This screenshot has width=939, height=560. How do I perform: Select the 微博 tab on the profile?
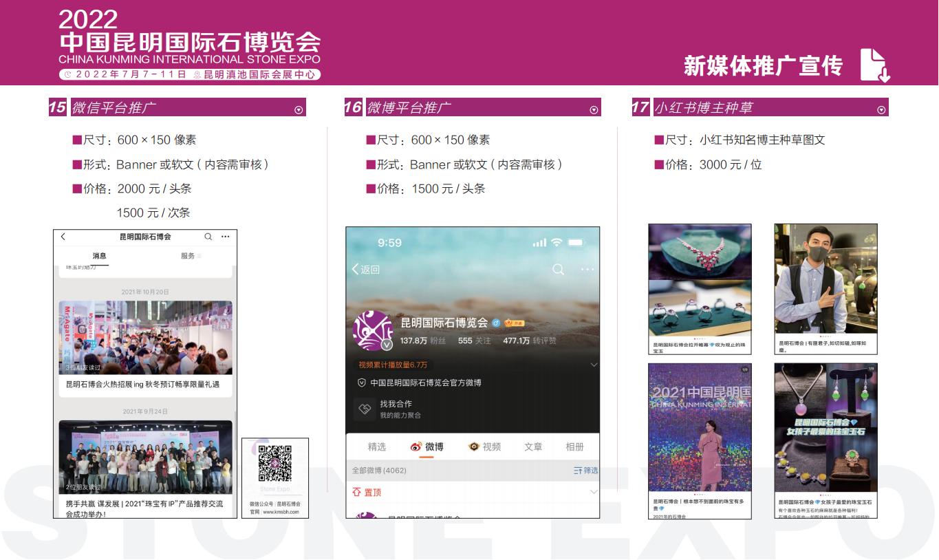coord(427,446)
